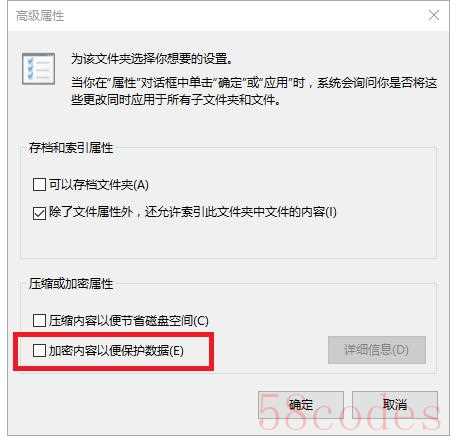
Task: Close the 高级属性 dialog with the X
Action: 434,15
